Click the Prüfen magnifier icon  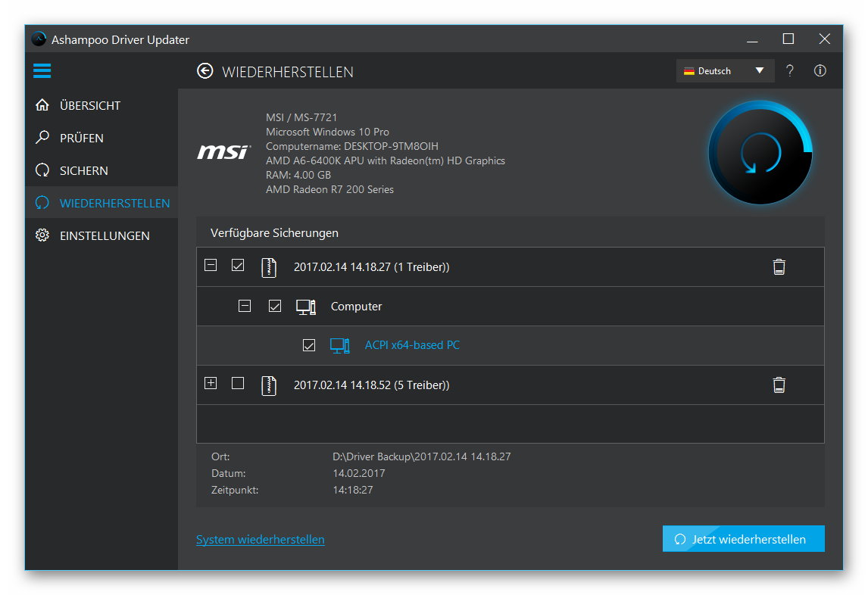click(42, 137)
